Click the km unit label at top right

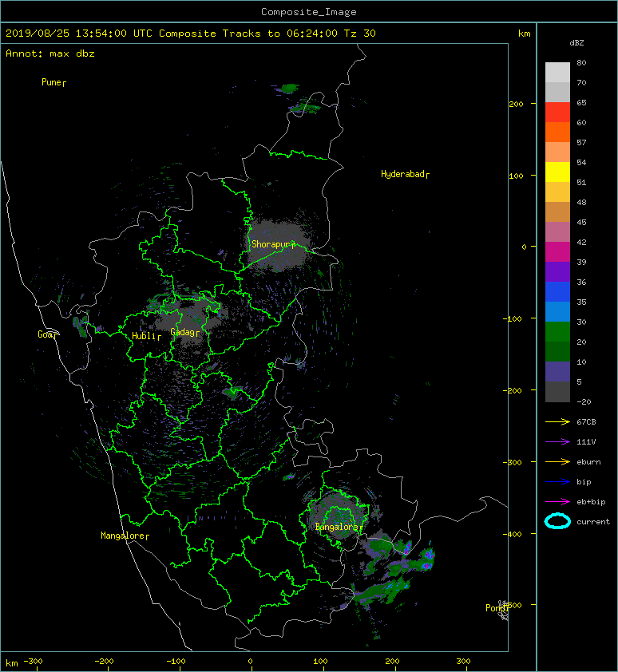tap(524, 34)
